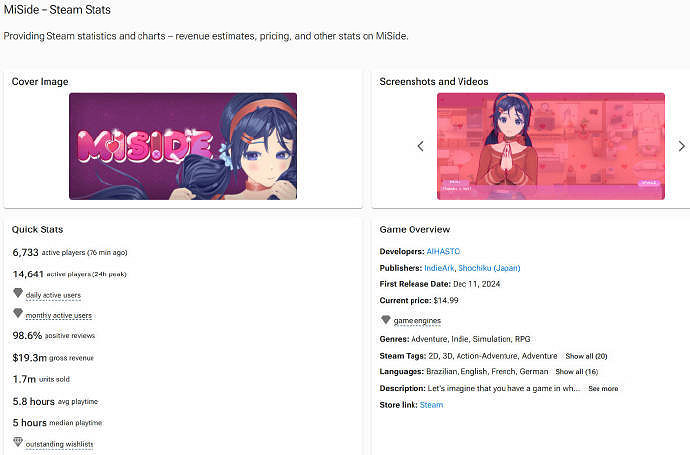Open the MiSide gameplay screenshot
The width and height of the screenshot is (690, 455).
point(550,146)
